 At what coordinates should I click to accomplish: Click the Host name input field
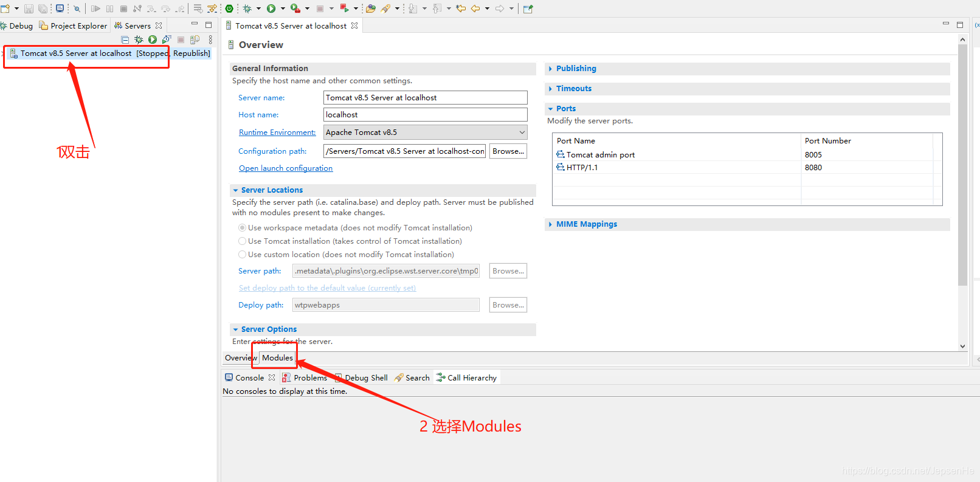pos(425,115)
